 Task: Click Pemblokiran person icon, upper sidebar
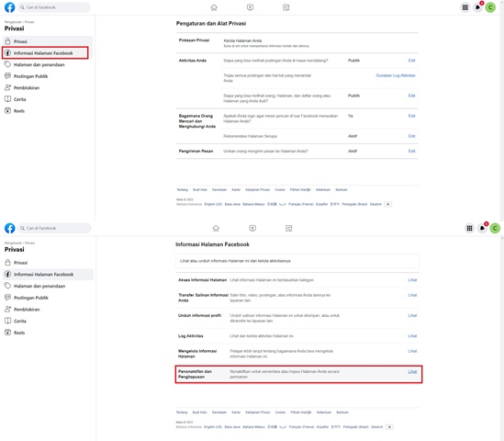coord(7,87)
